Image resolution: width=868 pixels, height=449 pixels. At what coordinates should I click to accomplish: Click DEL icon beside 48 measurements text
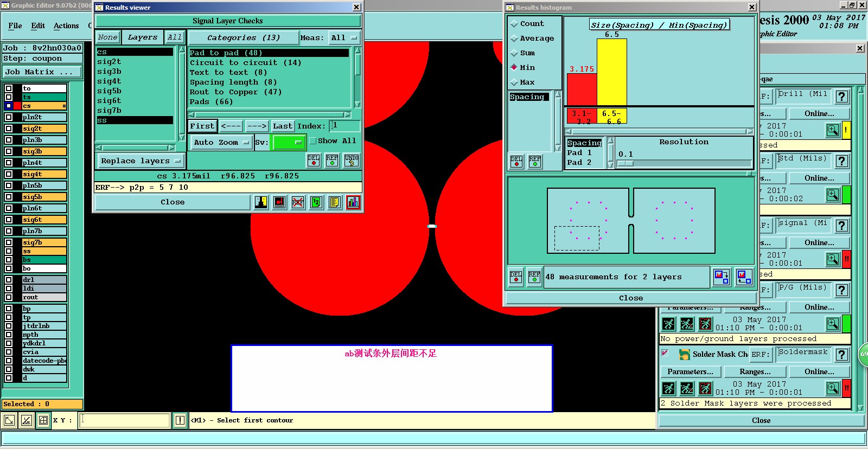[x=516, y=277]
